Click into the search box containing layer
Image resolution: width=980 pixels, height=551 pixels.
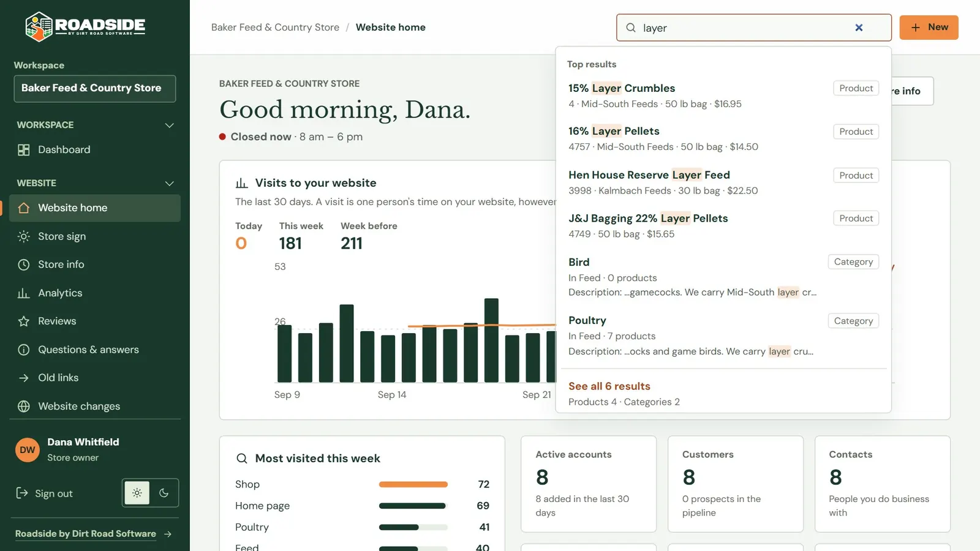click(x=754, y=28)
